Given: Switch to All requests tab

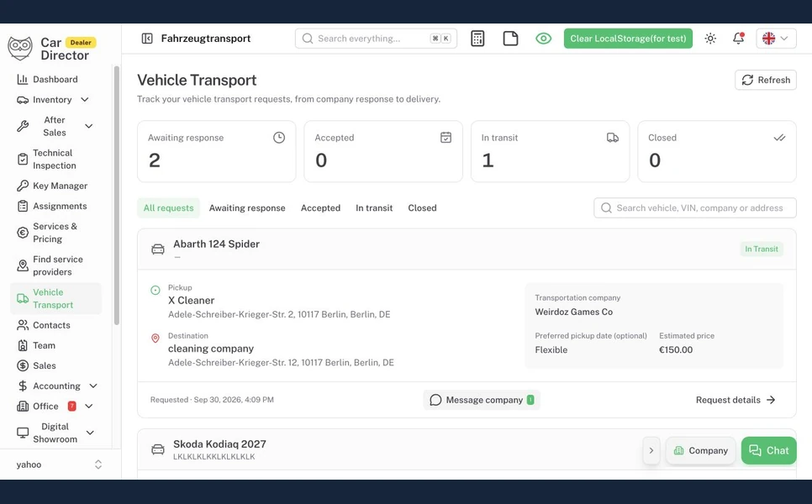Looking at the screenshot, I should (168, 208).
